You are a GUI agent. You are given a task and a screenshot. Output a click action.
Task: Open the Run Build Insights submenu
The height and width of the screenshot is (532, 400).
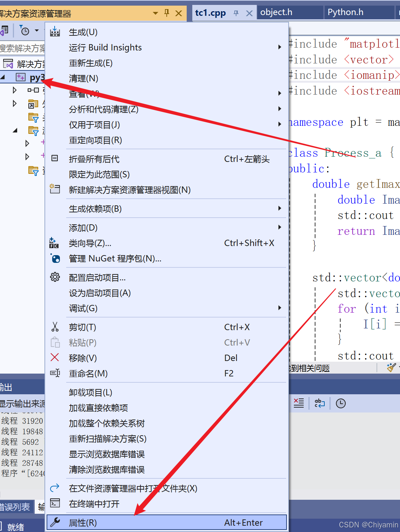[280, 47]
